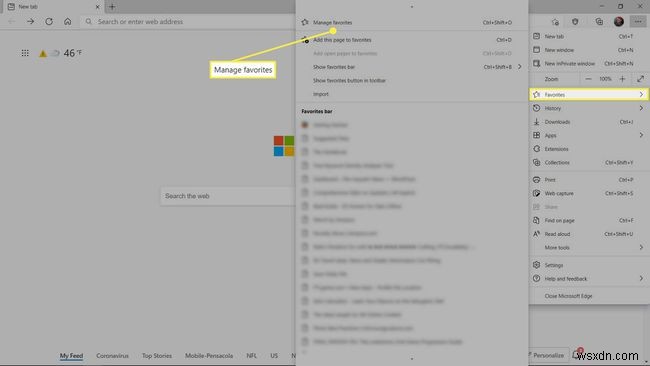The image size is (650, 366).
Task: Start 'Web capture' from the menu
Action: [589, 193]
